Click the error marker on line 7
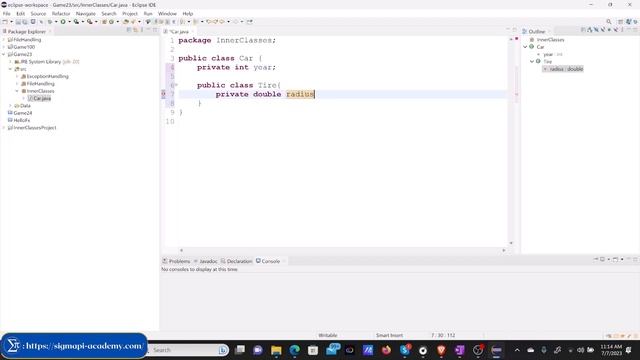640x360 pixels. [x=164, y=94]
